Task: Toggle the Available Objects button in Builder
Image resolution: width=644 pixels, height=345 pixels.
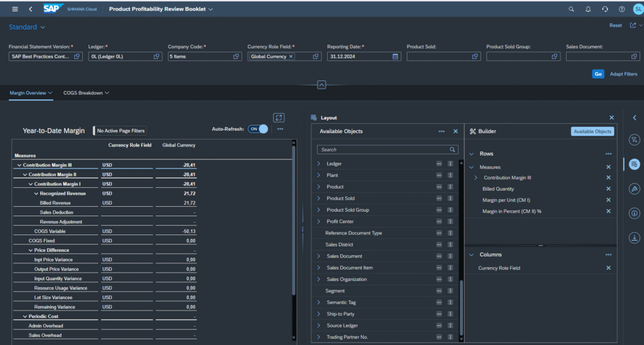Action: [592, 131]
